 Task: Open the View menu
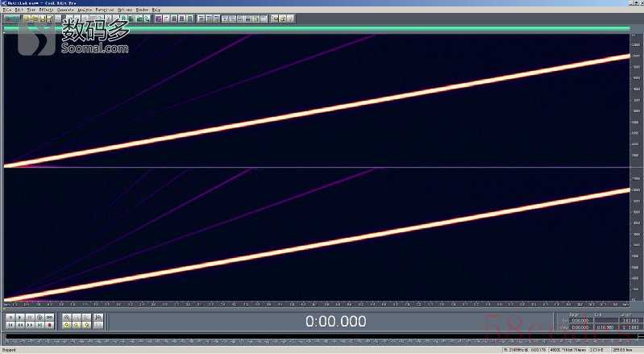tap(31, 9)
